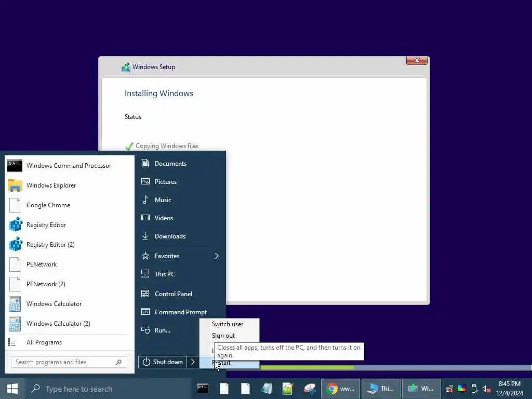Viewport: 532px width, 399px height.
Task: Click the magnifier icon in start menu search
Action: click(118, 362)
